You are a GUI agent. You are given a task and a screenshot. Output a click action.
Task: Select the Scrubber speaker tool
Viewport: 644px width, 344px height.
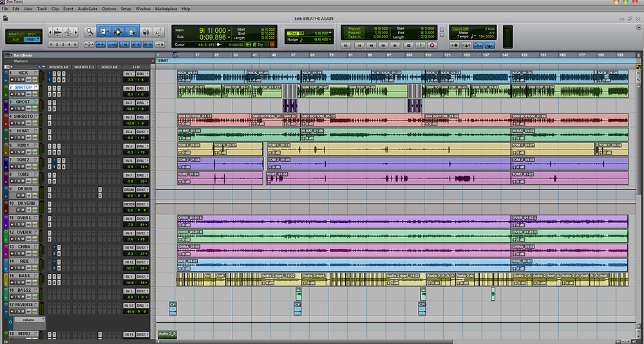[x=146, y=32]
